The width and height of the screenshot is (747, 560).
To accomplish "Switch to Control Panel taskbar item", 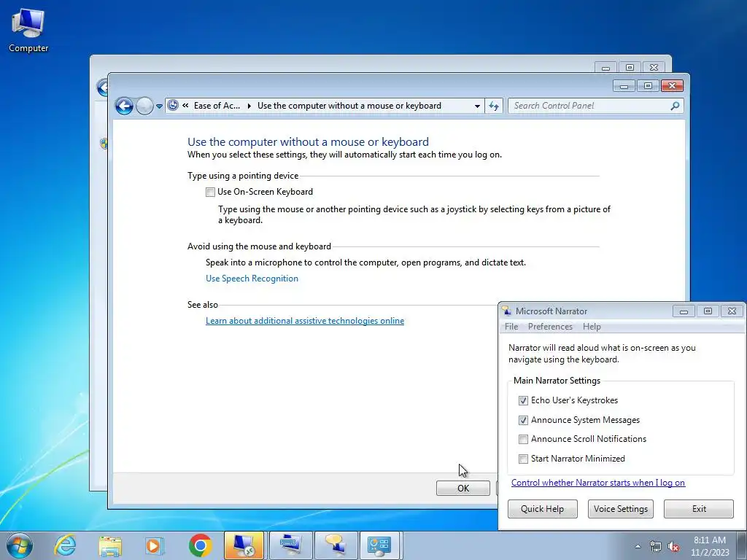I will [379, 545].
